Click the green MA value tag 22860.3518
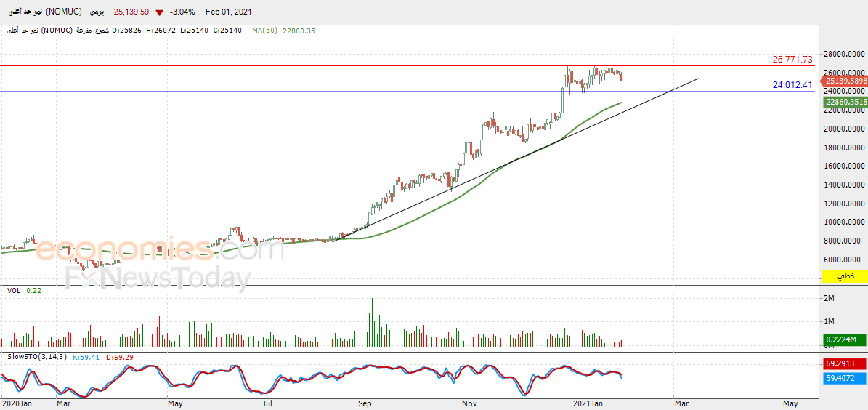This screenshot has width=868, height=410. (x=845, y=102)
